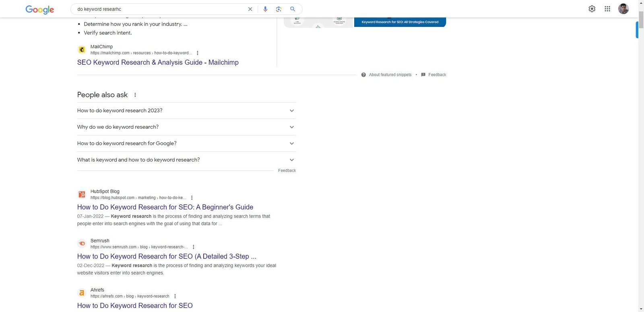Image resolution: width=644 pixels, height=312 pixels.
Task: Open Ahrefs 'How to Do Keyword Research for SEO'
Action: point(135,306)
